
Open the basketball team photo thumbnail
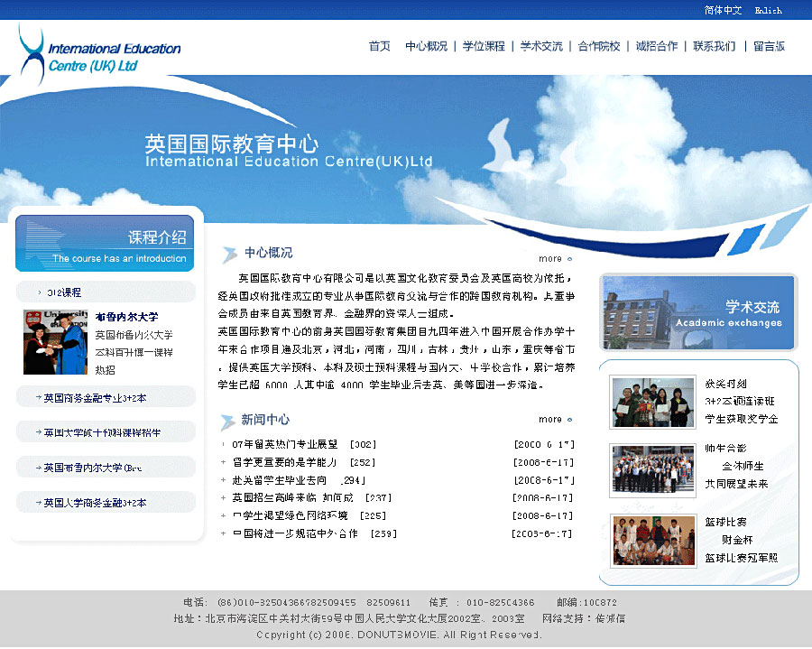click(x=653, y=541)
